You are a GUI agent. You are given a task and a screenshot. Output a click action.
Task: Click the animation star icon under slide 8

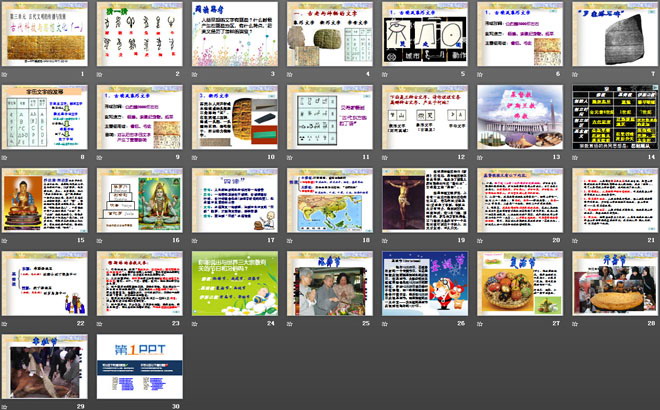pyautogui.click(x=5, y=158)
